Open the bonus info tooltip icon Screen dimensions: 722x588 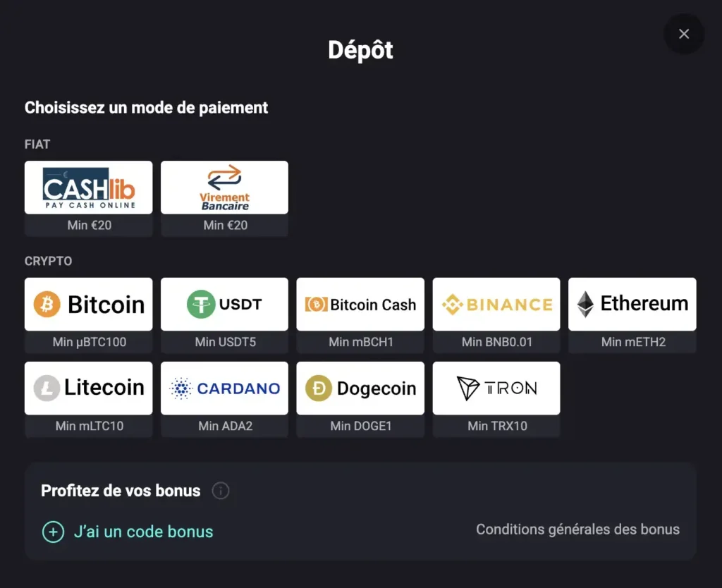[x=221, y=491]
